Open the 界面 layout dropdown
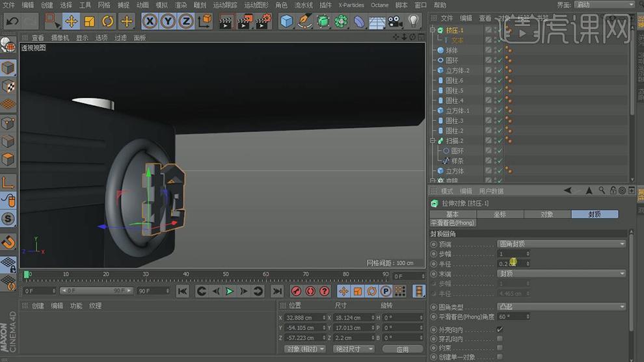Image resolution: width=644 pixels, height=362 pixels. [x=604, y=5]
